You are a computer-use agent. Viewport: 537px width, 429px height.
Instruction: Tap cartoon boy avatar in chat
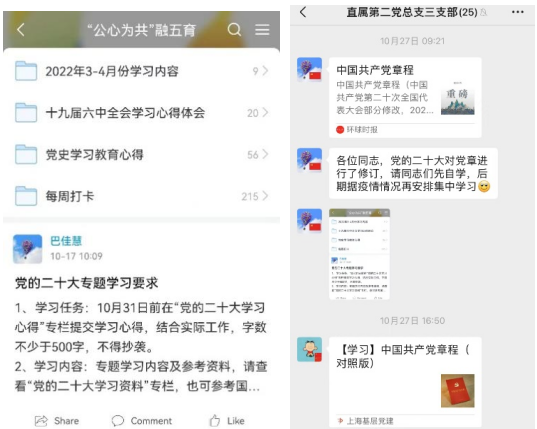[310, 350]
